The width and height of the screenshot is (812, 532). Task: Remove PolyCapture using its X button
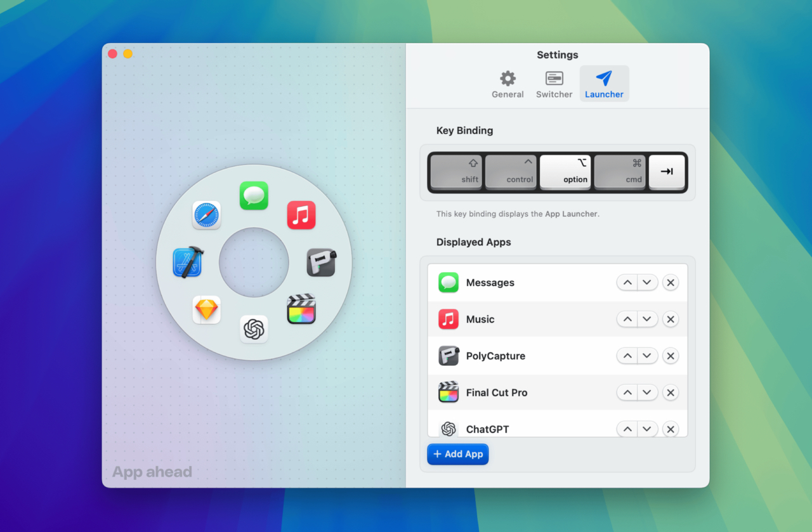[671, 356]
